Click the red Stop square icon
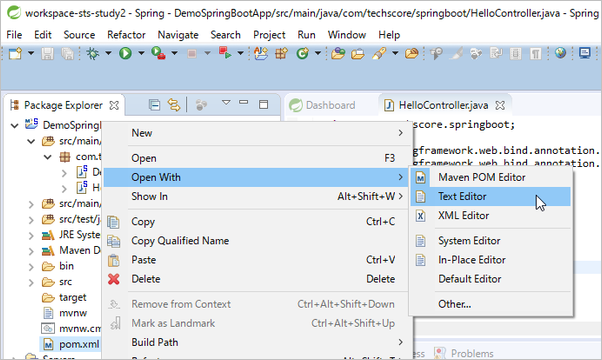Viewport: 602px width, 360px height. click(192, 53)
